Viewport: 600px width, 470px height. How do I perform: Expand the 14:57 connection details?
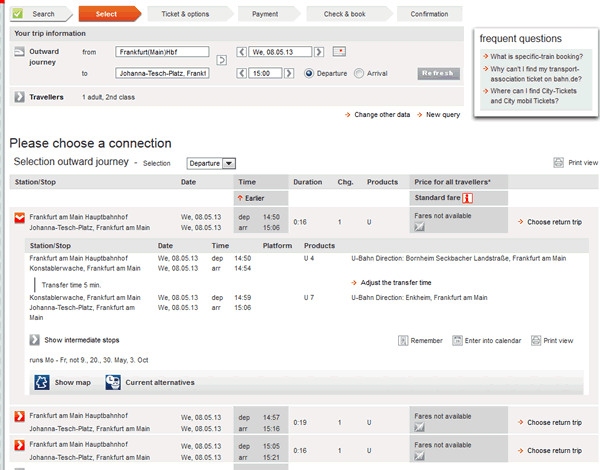(x=19, y=417)
